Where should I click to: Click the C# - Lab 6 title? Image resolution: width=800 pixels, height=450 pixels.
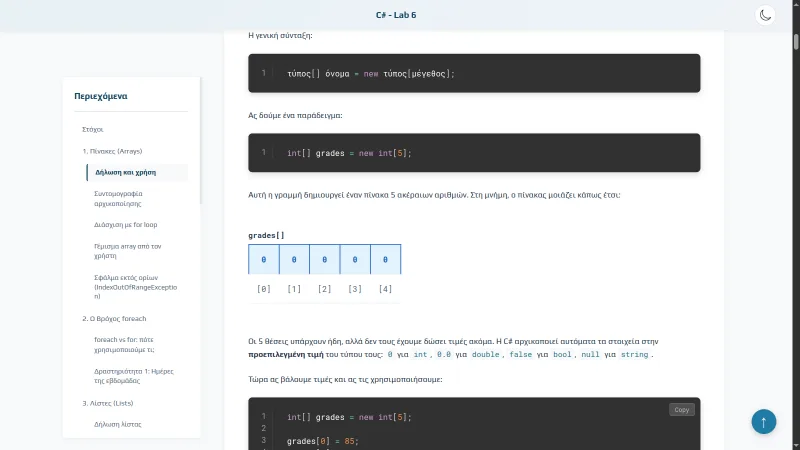click(x=396, y=15)
